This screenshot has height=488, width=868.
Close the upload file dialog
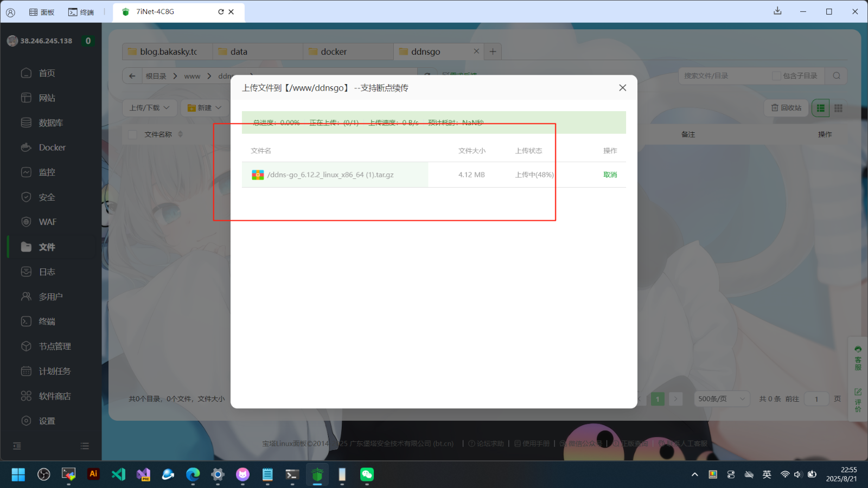pos(622,88)
